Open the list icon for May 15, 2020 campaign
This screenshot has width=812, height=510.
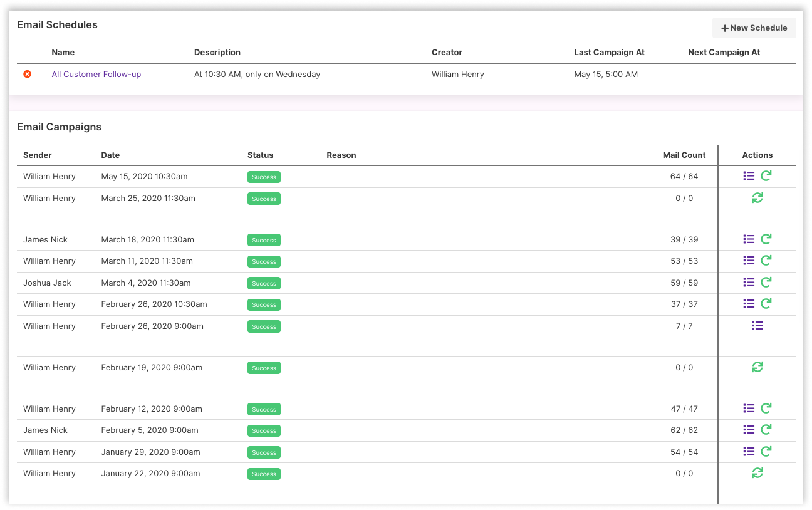tap(749, 176)
